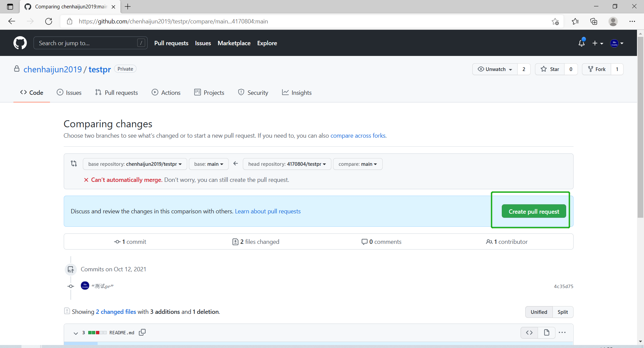Open a new browser tab
644x348 pixels.
tap(128, 6)
